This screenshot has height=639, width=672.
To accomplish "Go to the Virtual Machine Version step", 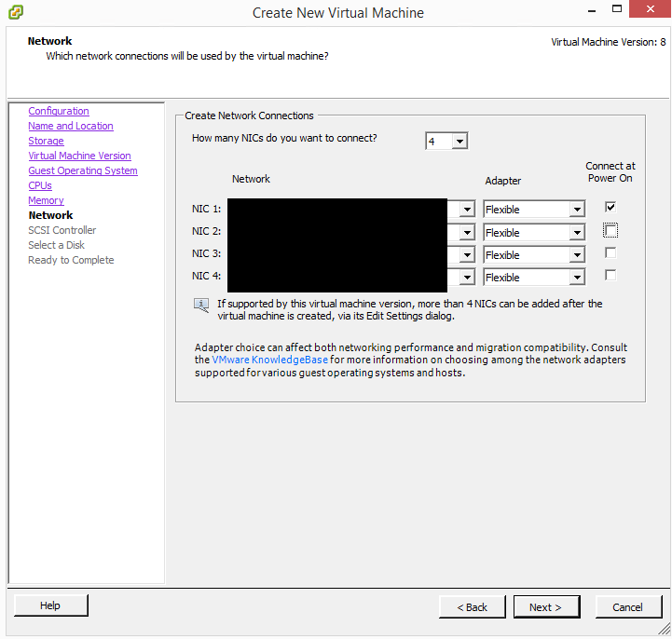I will [x=80, y=156].
